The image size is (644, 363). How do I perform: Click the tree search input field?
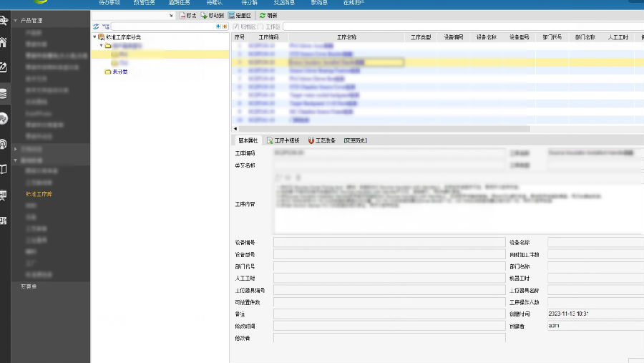[x=163, y=26]
